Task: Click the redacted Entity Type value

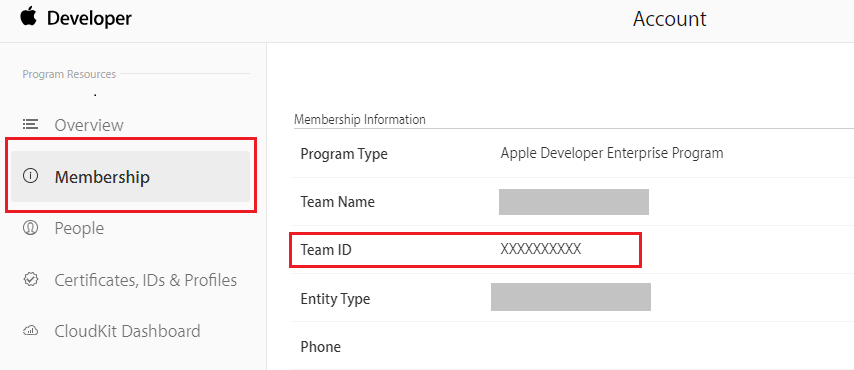Action: click(571, 297)
